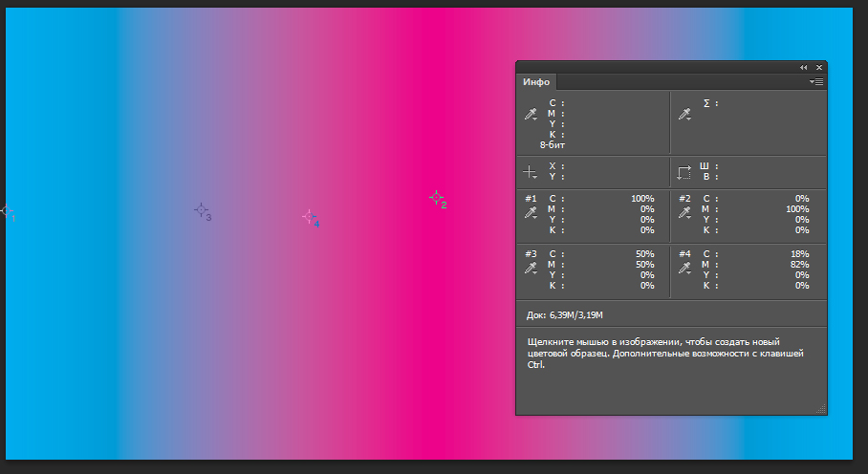Click sampler #4 magenta value 82%
This screenshot has width=868, height=474.
point(800,265)
